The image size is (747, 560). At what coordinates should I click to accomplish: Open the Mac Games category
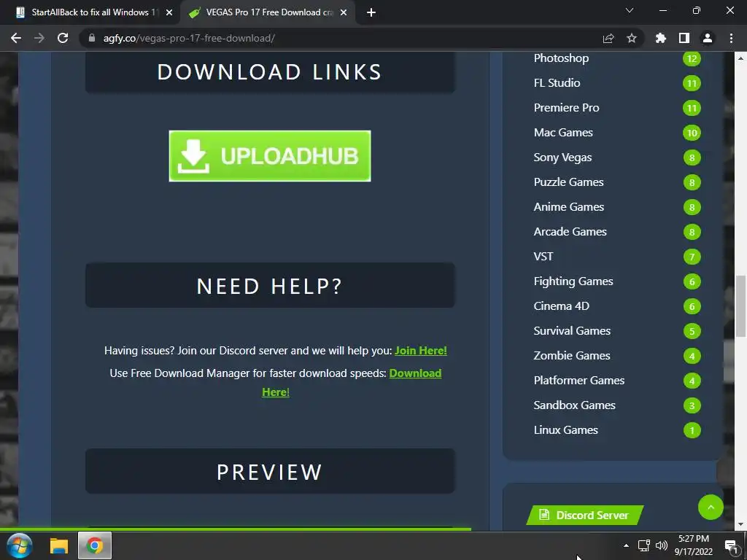coord(563,133)
